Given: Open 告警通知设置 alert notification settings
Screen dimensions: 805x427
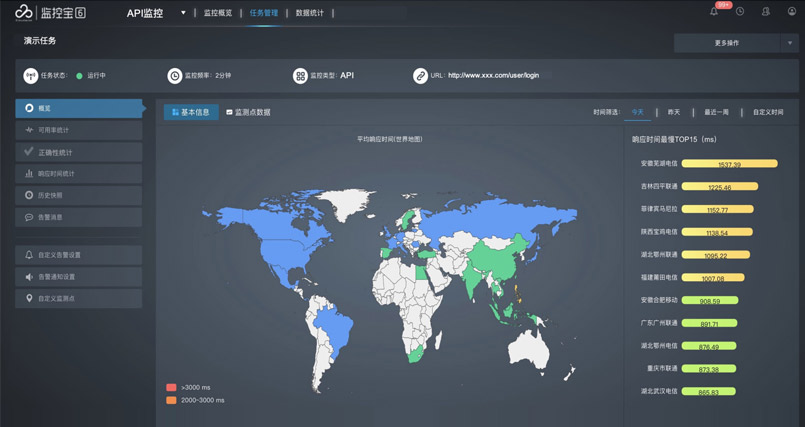Looking at the screenshot, I should 79,277.
